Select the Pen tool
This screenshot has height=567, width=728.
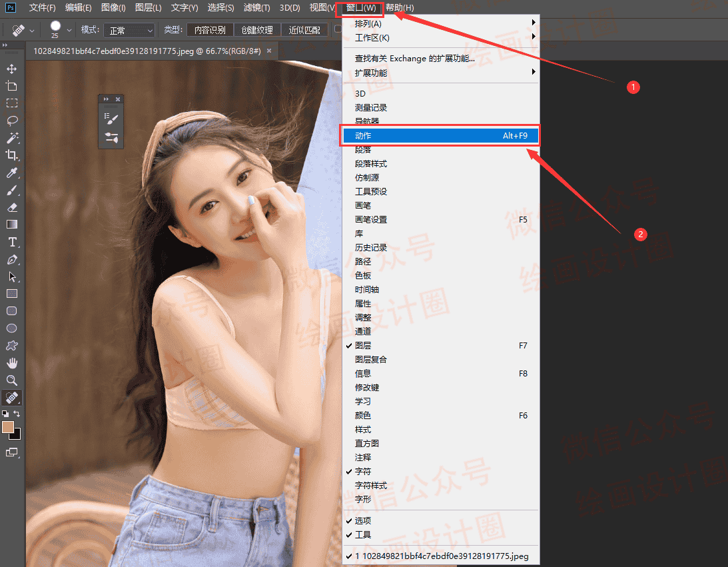[11, 260]
